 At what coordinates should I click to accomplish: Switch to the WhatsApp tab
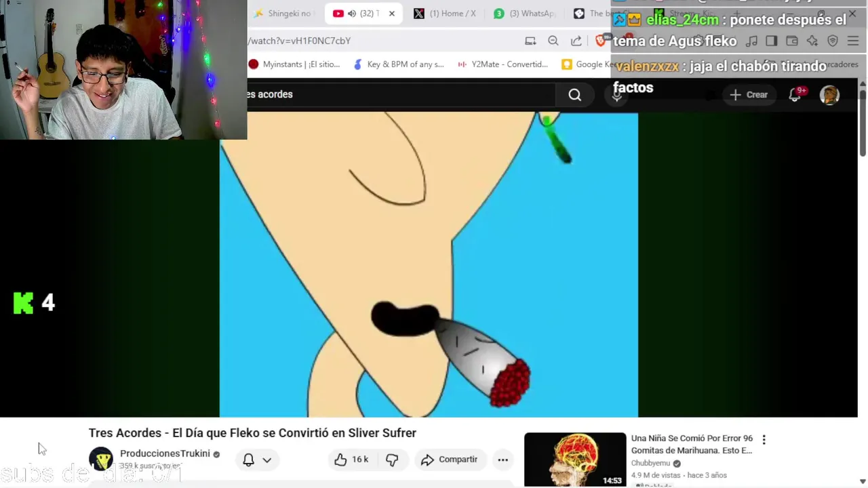525,14
